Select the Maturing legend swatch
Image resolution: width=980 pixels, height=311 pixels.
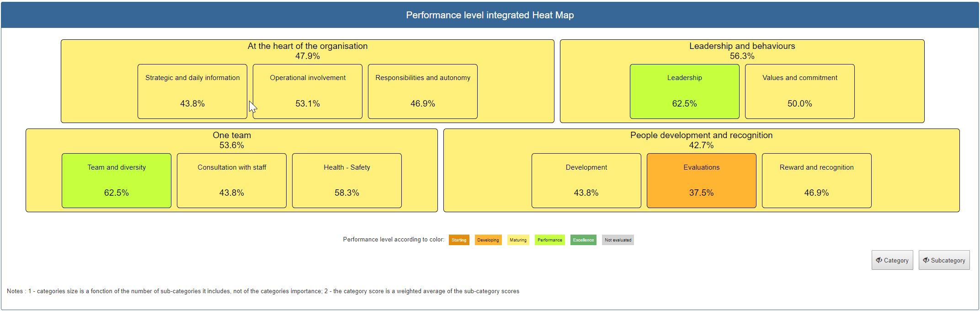coord(519,240)
